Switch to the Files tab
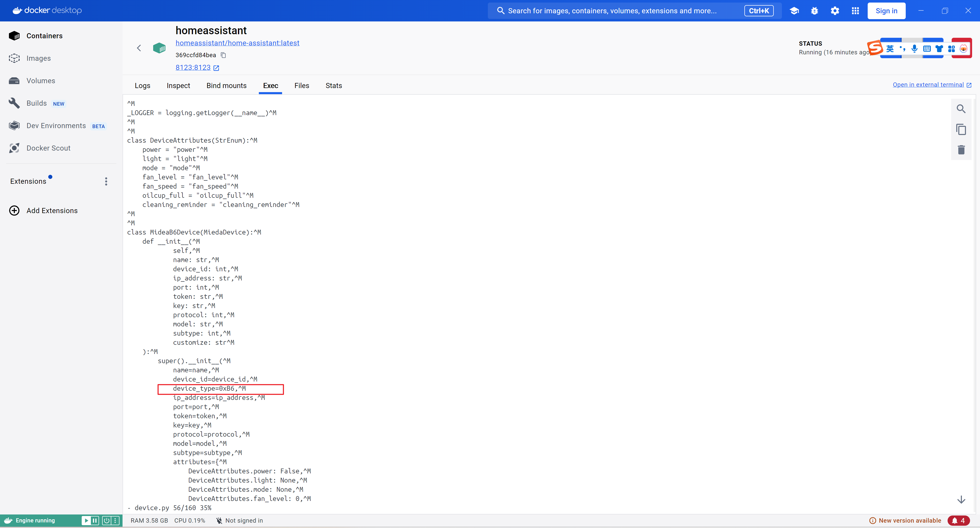This screenshot has height=528, width=980. (x=302, y=85)
